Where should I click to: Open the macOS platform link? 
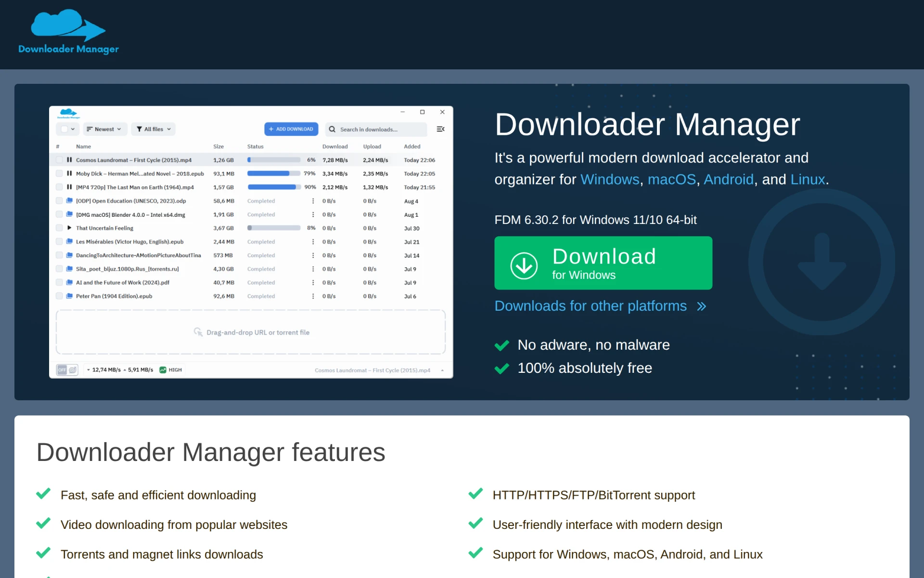pyautogui.click(x=672, y=179)
